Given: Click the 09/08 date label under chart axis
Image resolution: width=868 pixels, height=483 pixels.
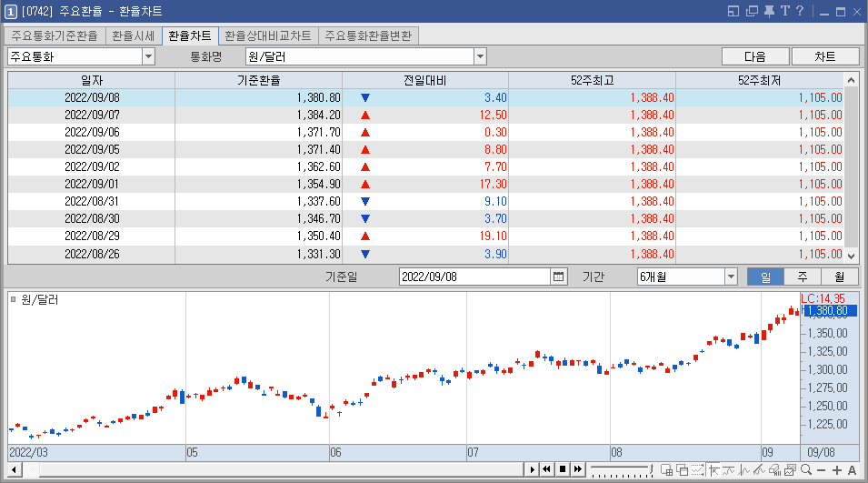Looking at the screenshot, I should 821,453.
